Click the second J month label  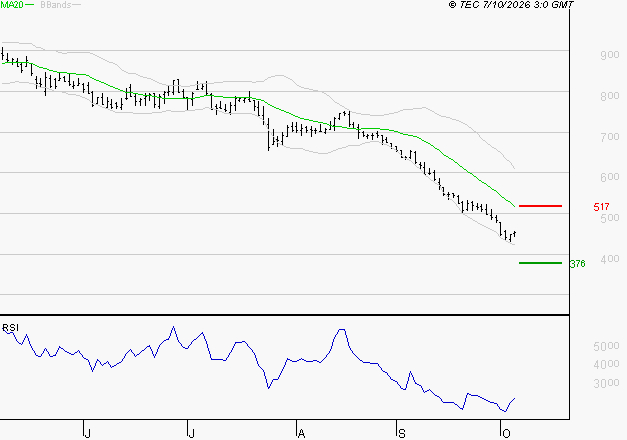coord(192,434)
